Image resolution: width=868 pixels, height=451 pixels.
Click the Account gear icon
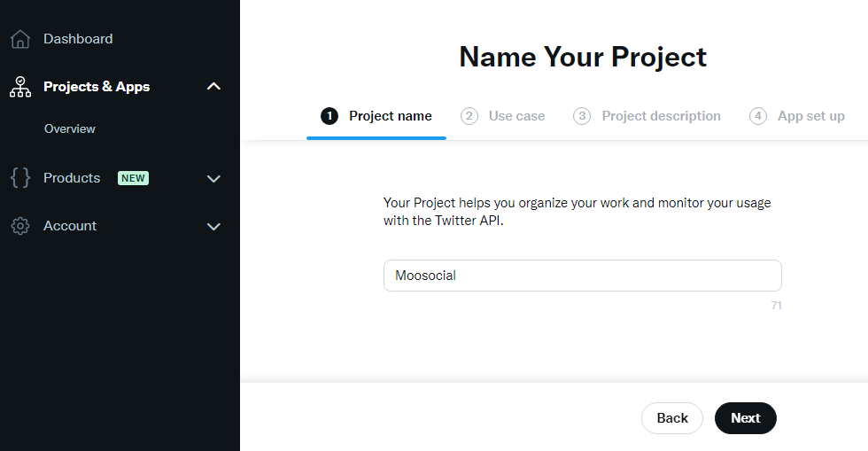(x=20, y=226)
